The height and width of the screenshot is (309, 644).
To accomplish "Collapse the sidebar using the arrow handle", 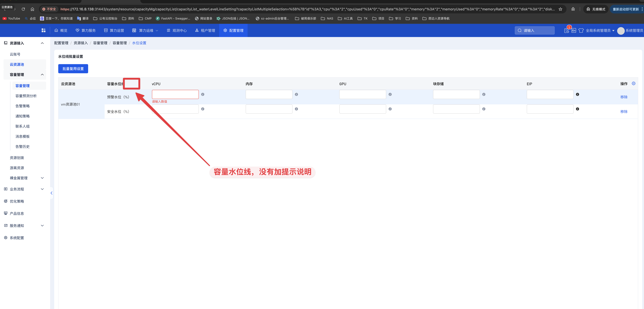I will pos(52,193).
